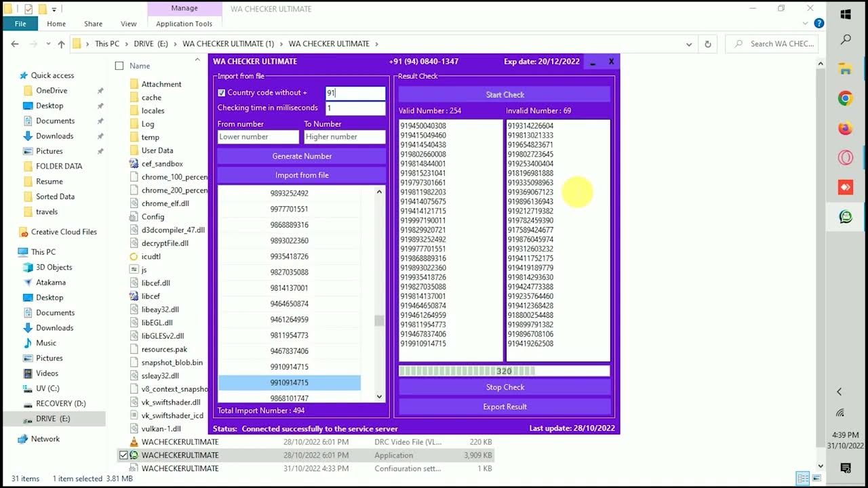Launch Opera from the taskbar

tap(846, 158)
